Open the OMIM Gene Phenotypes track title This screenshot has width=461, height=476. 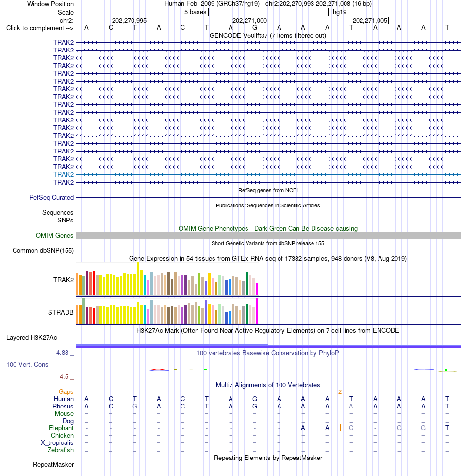[268, 229]
